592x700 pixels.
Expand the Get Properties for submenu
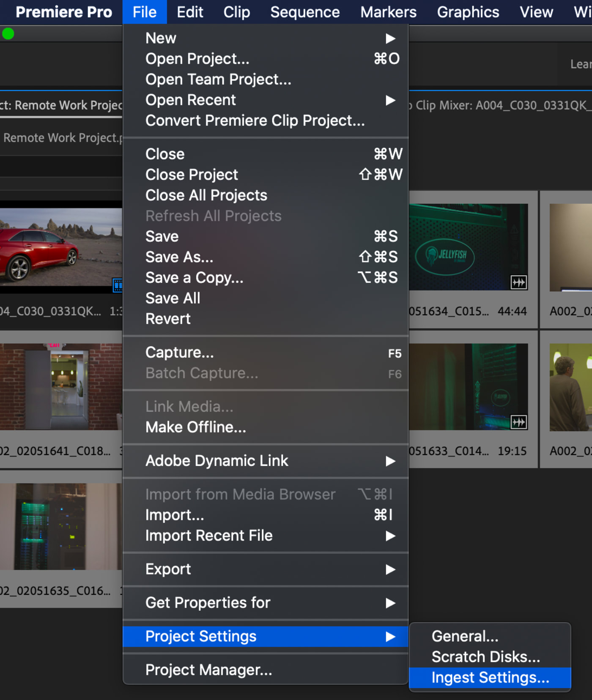266,603
